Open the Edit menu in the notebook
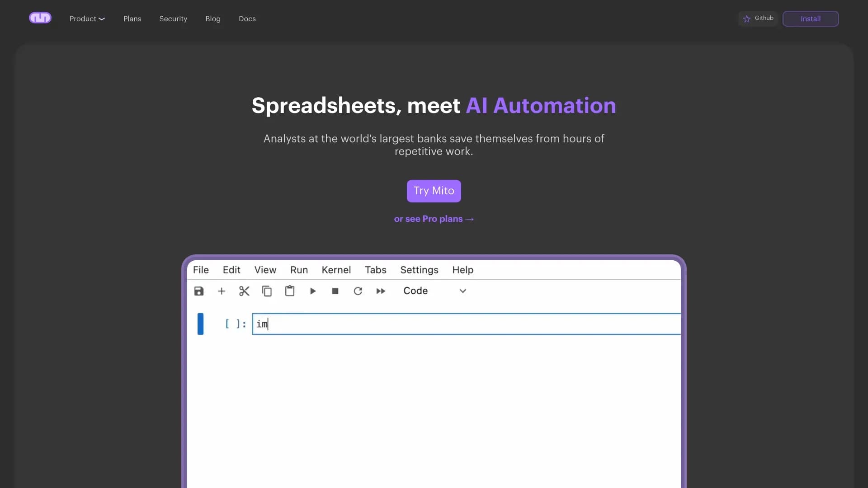The image size is (868, 488). point(231,270)
